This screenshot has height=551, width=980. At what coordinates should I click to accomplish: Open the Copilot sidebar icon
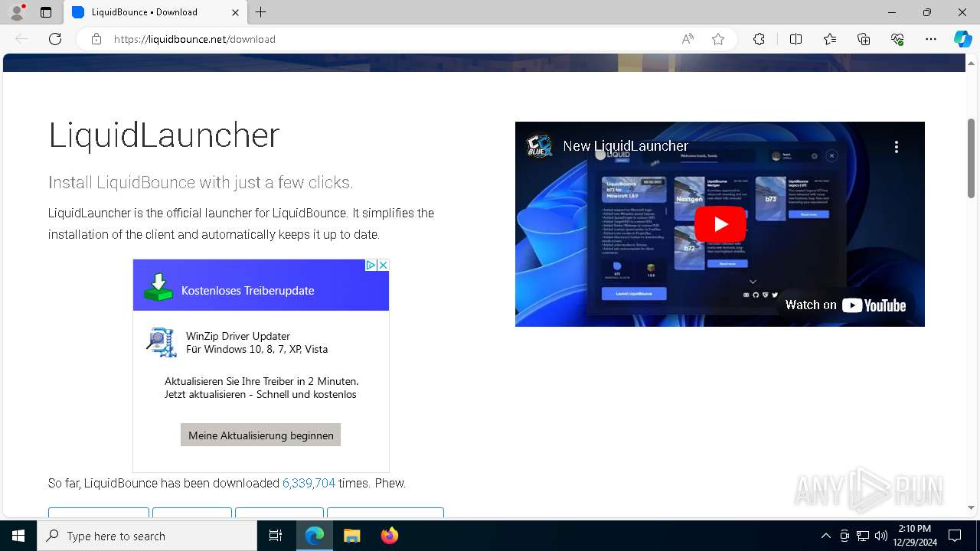[x=962, y=39]
